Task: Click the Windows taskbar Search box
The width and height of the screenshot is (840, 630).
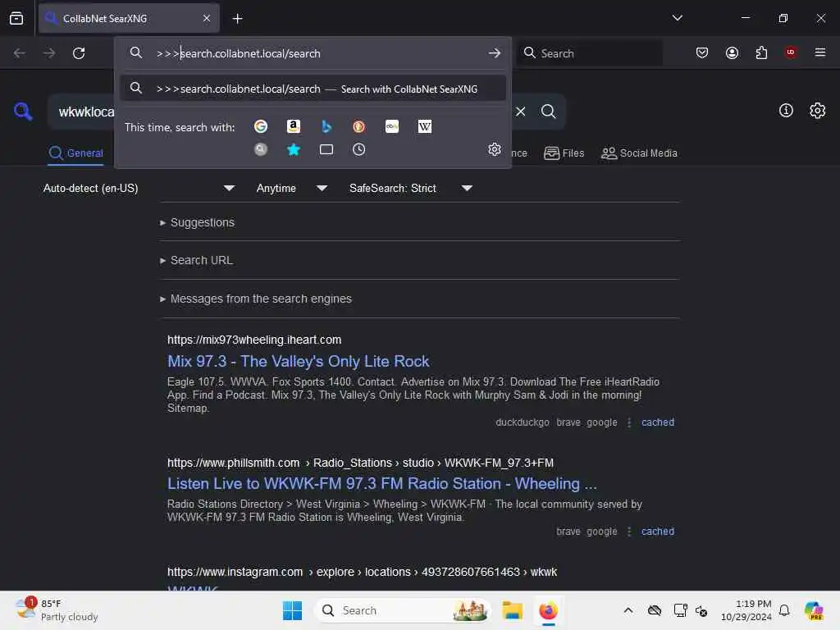Action: 404,610
